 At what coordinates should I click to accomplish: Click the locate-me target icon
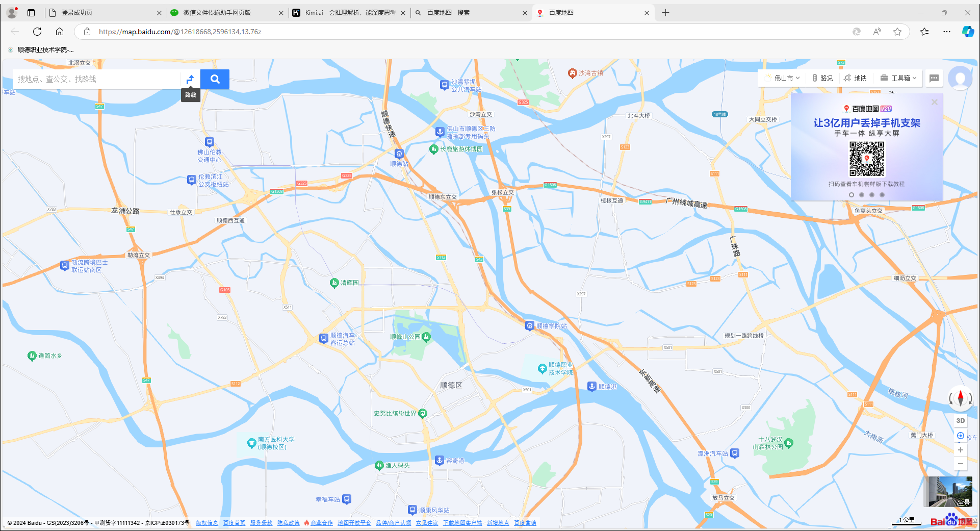click(x=960, y=436)
